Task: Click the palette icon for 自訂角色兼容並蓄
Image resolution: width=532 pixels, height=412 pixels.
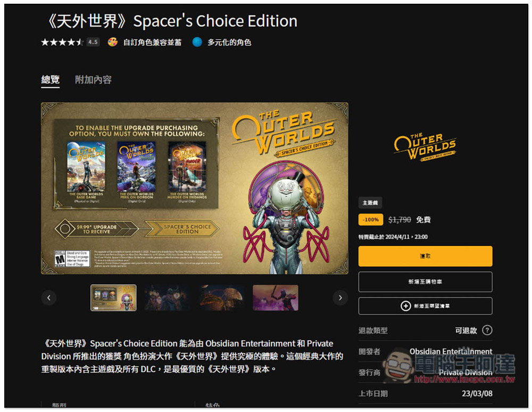Action: pyautogui.click(x=113, y=42)
